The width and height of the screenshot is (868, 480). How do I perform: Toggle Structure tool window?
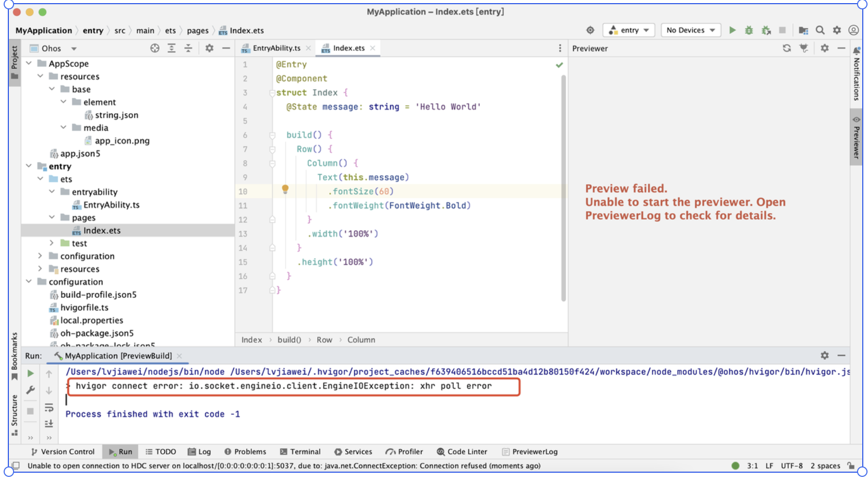tap(15, 415)
